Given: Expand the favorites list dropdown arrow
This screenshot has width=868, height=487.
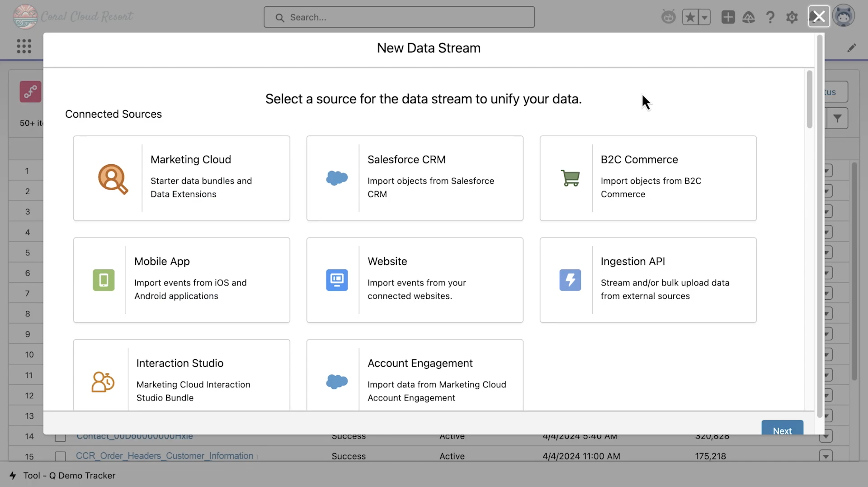Looking at the screenshot, I should [704, 17].
